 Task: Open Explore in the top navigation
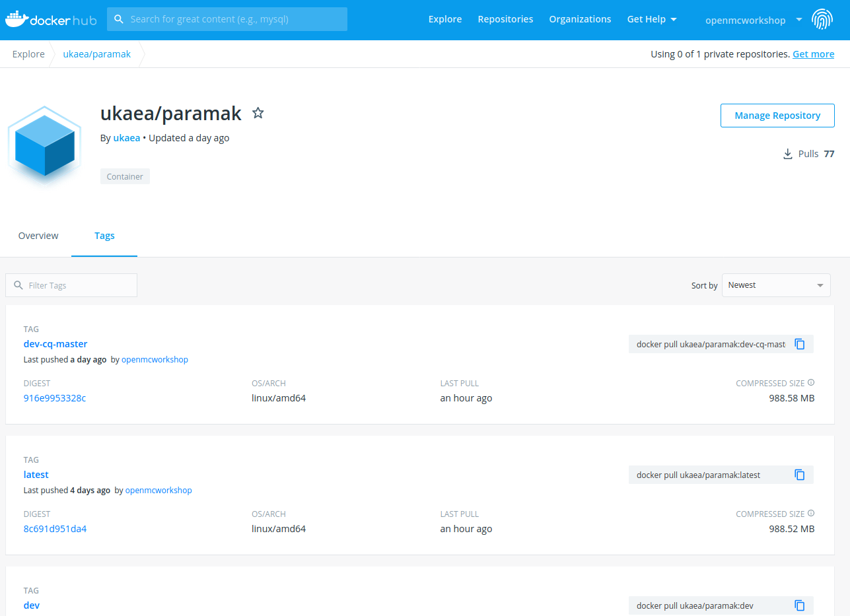click(445, 19)
